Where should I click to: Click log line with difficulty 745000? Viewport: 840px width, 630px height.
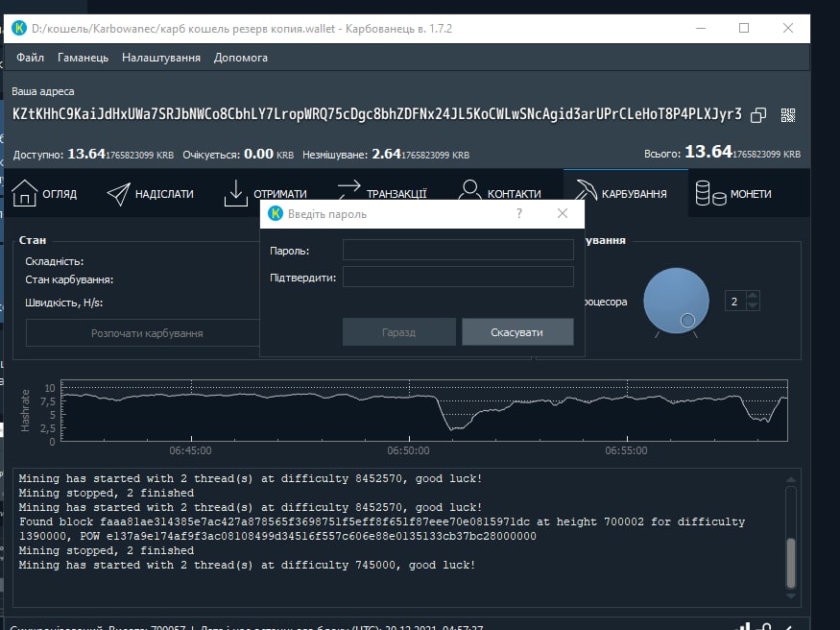coord(247,565)
